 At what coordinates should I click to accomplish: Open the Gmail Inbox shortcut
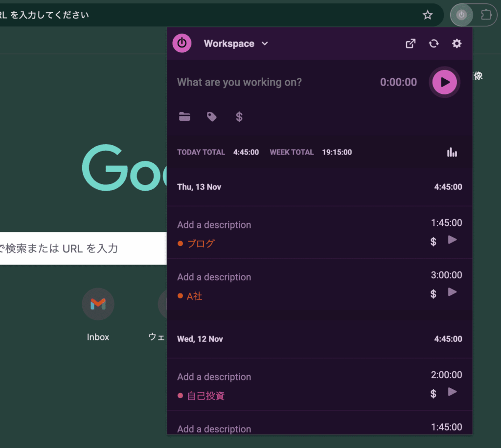(98, 304)
